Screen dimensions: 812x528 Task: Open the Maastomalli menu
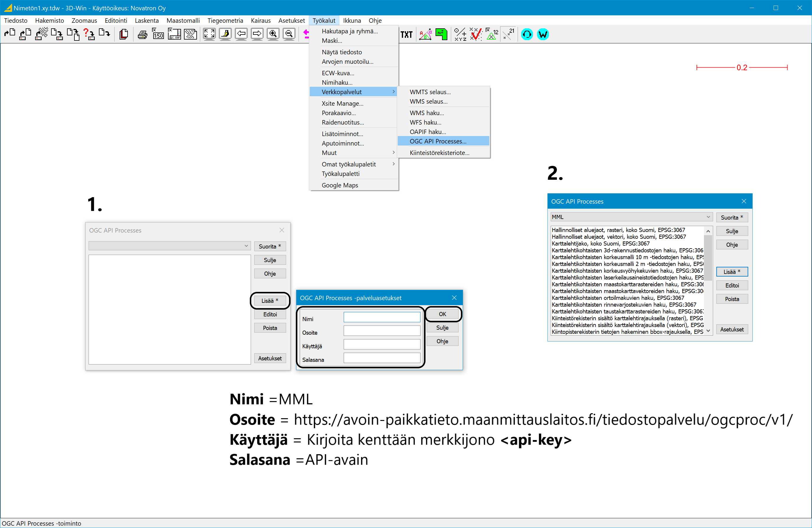pyautogui.click(x=183, y=20)
